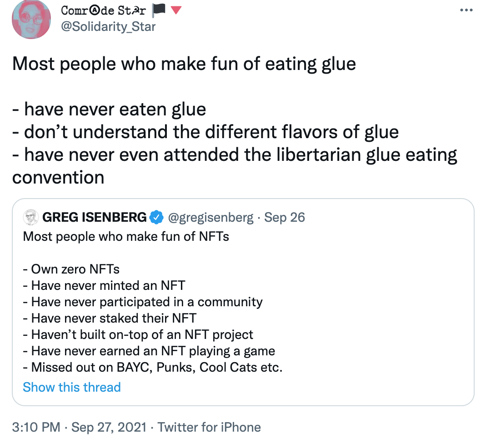Click the black flag emoji in the display name

click(160, 10)
